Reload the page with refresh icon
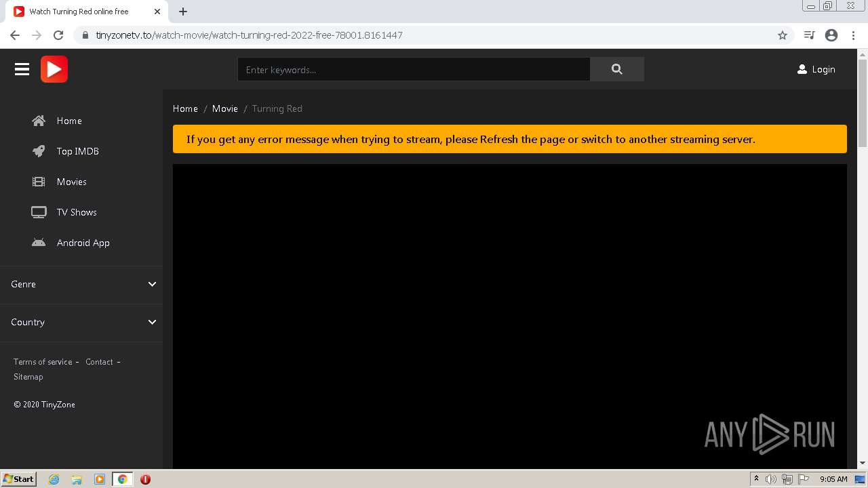Viewport: 868px width, 488px height. [x=58, y=35]
